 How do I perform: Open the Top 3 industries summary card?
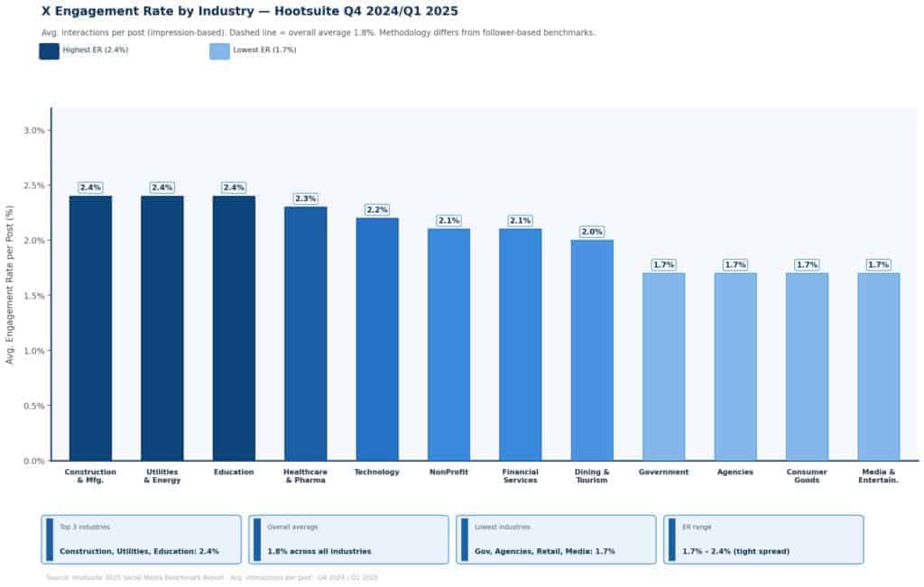point(142,539)
